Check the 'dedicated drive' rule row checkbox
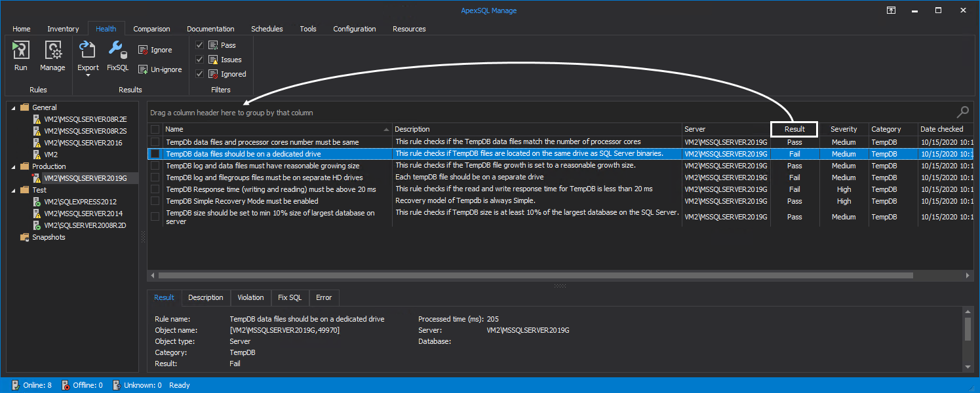980x393 pixels. [155, 154]
